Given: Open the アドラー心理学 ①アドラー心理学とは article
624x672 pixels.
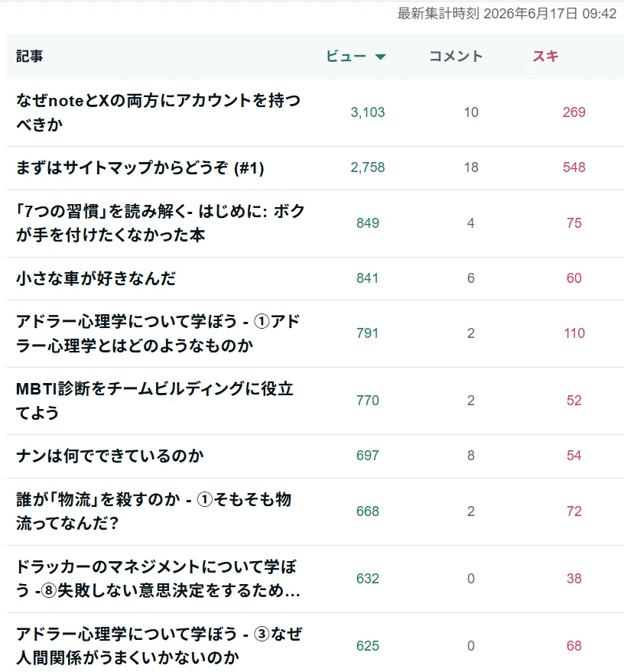Looking at the screenshot, I should (158, 333).
